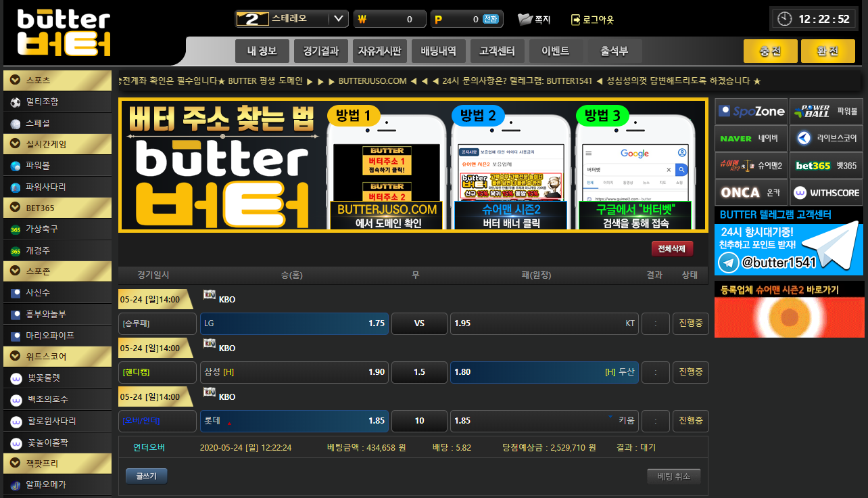Click the red 전체삭제 button
Viewport: 868px width, 498px height.
click(672, 249)
